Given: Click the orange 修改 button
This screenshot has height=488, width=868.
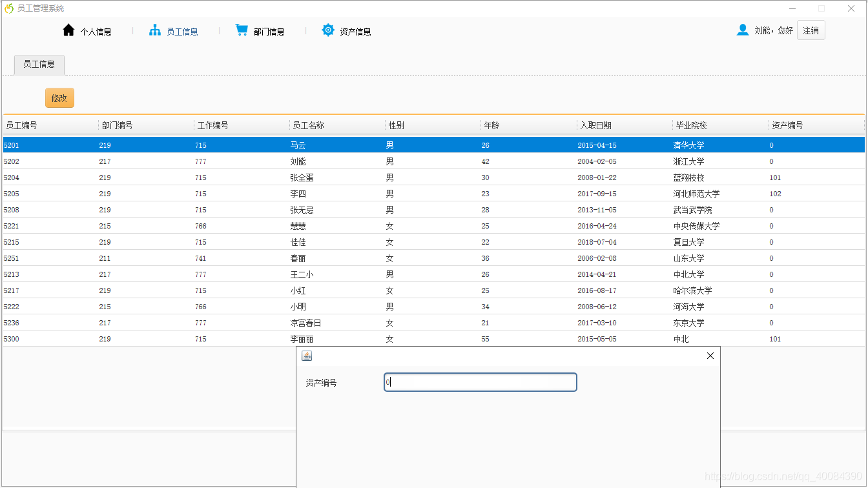Looking at the screenshot, I should click(x=59, y=98).
